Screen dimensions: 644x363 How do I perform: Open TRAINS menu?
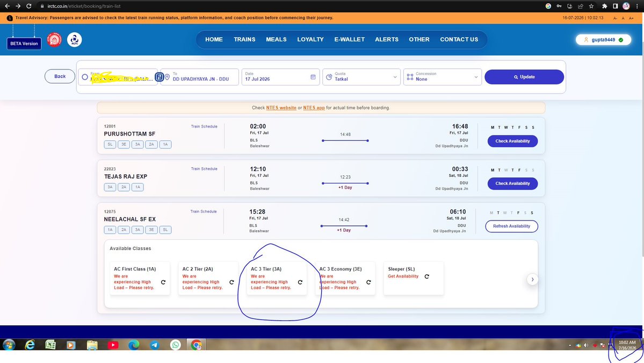coord(244,39)
